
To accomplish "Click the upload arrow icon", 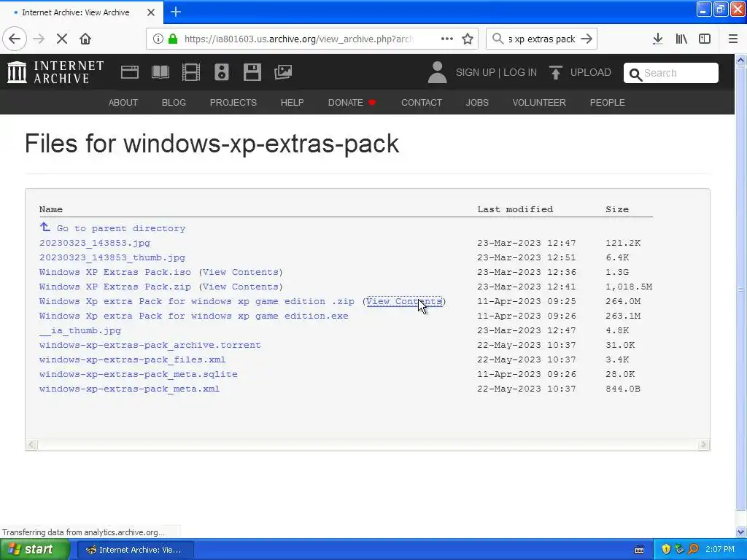I will (x=555, y=72).
